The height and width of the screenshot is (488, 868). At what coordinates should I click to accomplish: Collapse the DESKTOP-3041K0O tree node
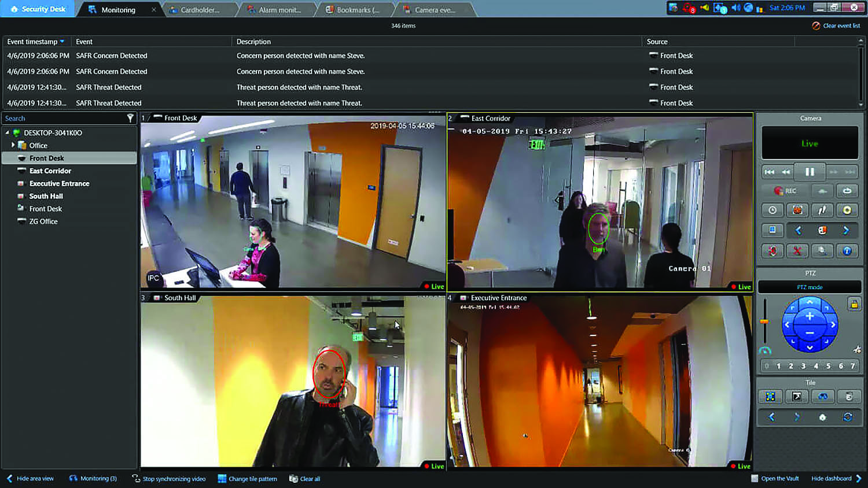point(7,132)
